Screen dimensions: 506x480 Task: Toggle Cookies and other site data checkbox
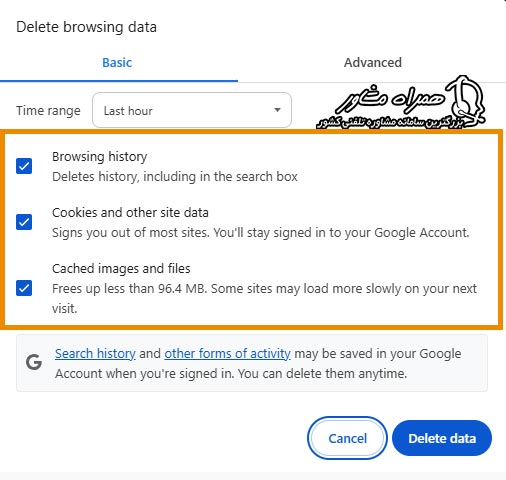pyautogui.click(x=24, y=222)
